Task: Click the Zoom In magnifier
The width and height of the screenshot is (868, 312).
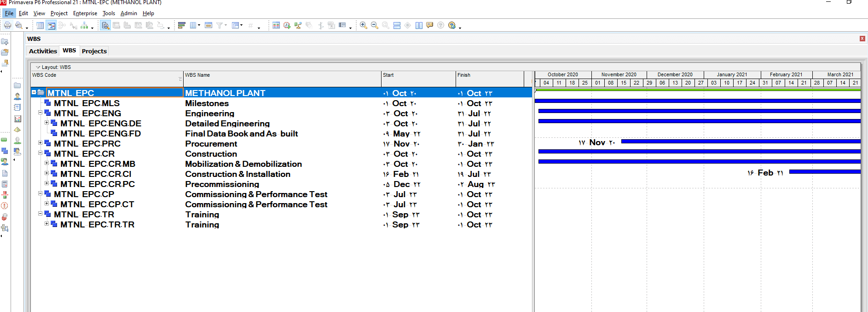Action: (x=364, y=25)
